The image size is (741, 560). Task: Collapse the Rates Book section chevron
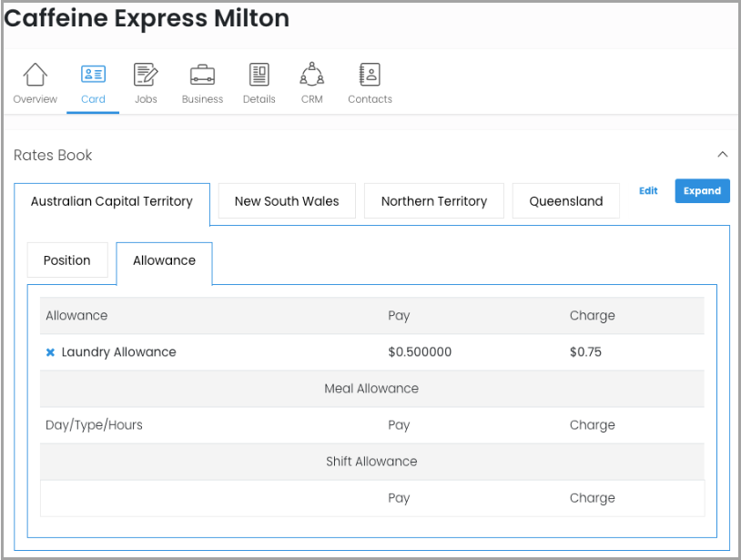(x=722, y=155)
